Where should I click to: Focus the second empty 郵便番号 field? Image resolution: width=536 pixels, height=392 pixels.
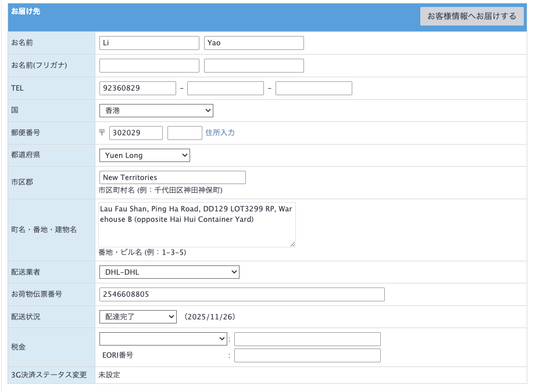tap(184, 133)
